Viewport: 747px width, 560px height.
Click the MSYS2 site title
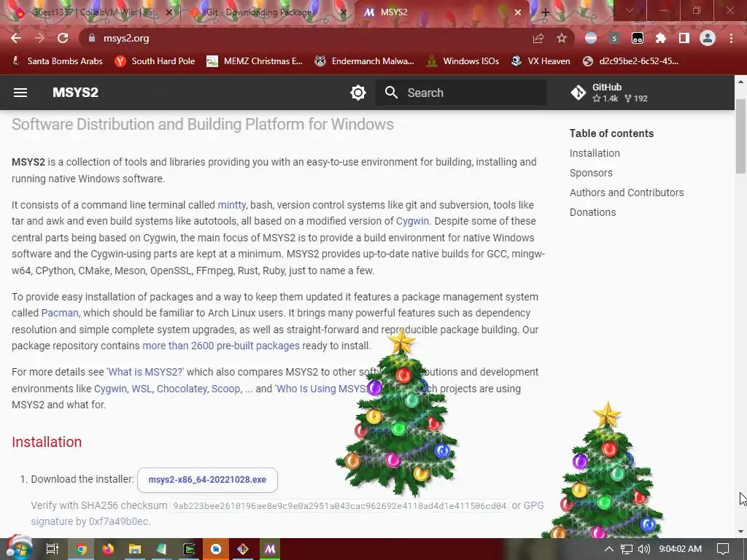tap(75, 93)
